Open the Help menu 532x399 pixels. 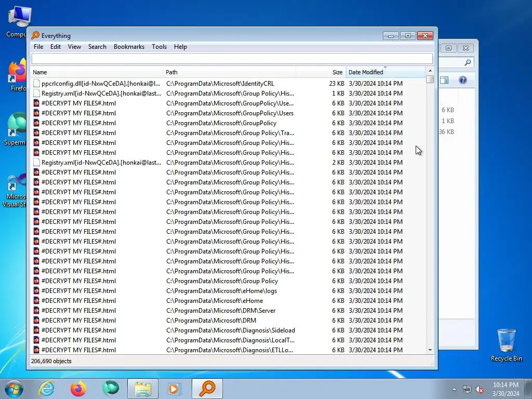[x=180, y=47]
